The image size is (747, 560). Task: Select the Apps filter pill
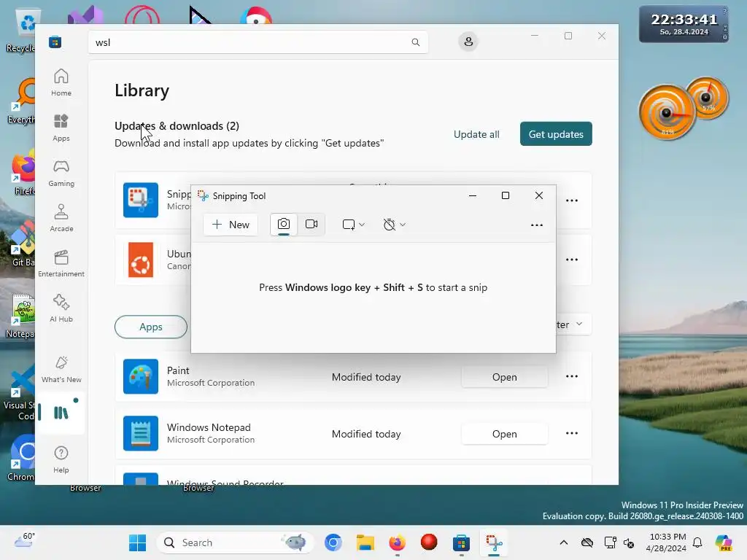pyautogui.click(x=150, y=327)
